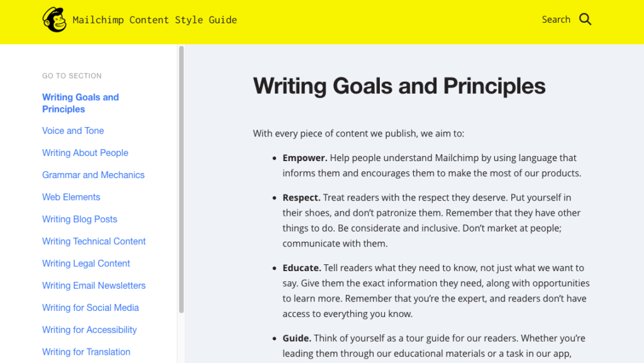The height and width of the screenshot is (363, 644).
Task: Click the magnifying glass search icon
Action: [585, 20]
